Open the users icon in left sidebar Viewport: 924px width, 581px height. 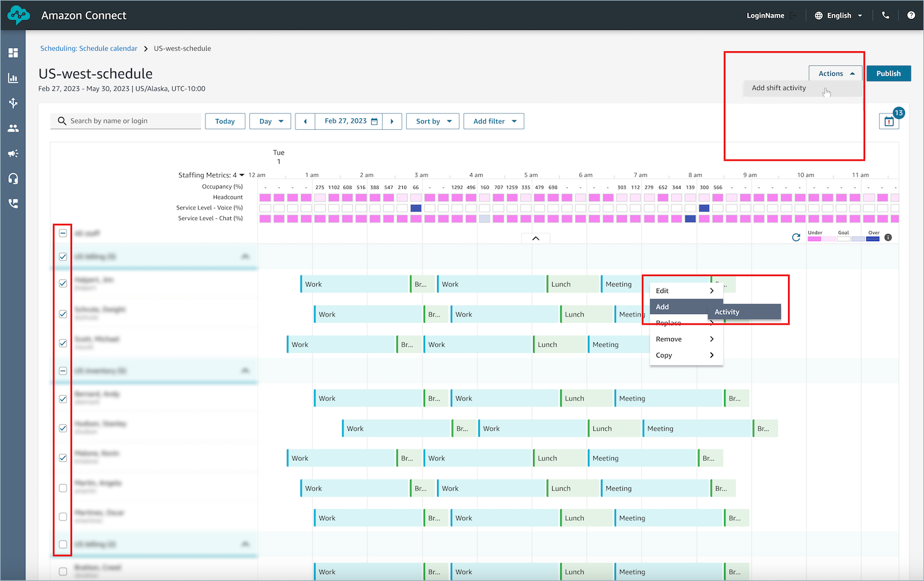[x=13, y=128]
